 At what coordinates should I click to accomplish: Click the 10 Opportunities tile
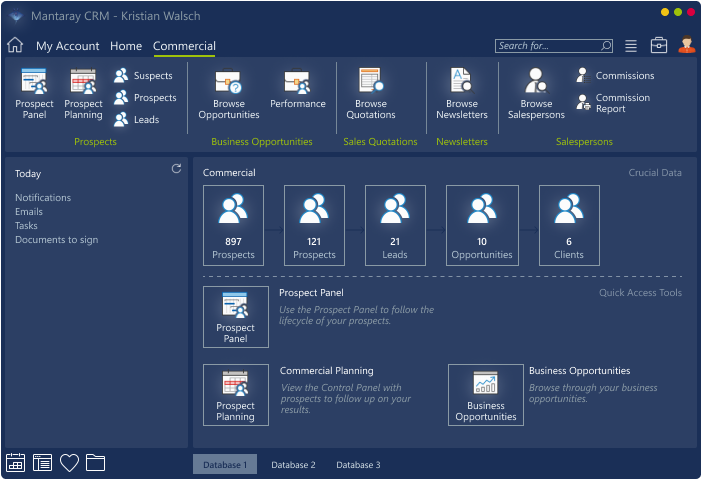pyautogui.click(x=482, y=225)
